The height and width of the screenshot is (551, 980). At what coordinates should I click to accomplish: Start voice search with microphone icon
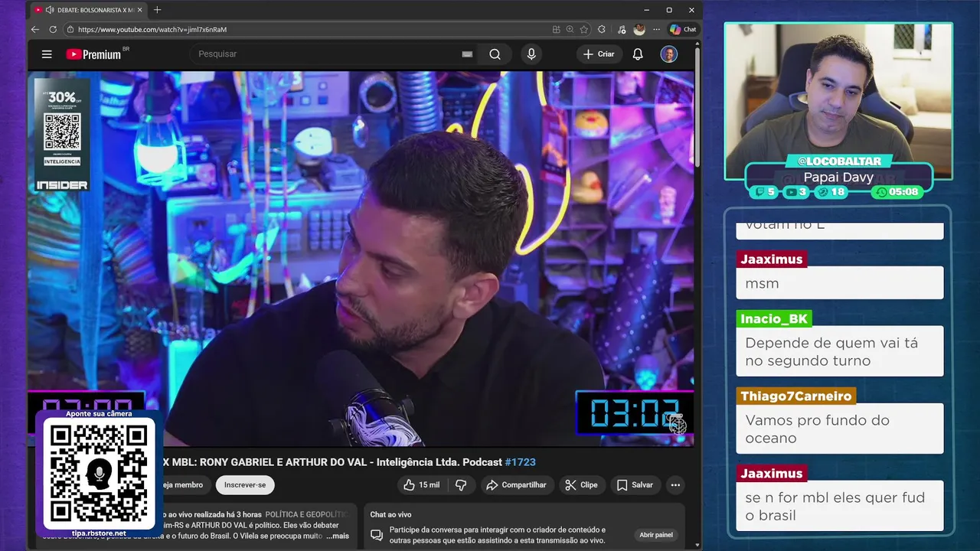coord(531,54)
